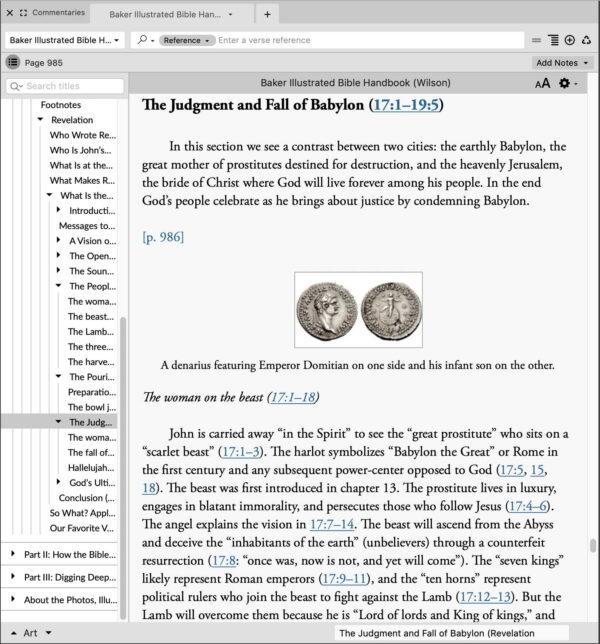600x644 pixels.
Task: Add a new tab with plus button
Action: (267, 14)
